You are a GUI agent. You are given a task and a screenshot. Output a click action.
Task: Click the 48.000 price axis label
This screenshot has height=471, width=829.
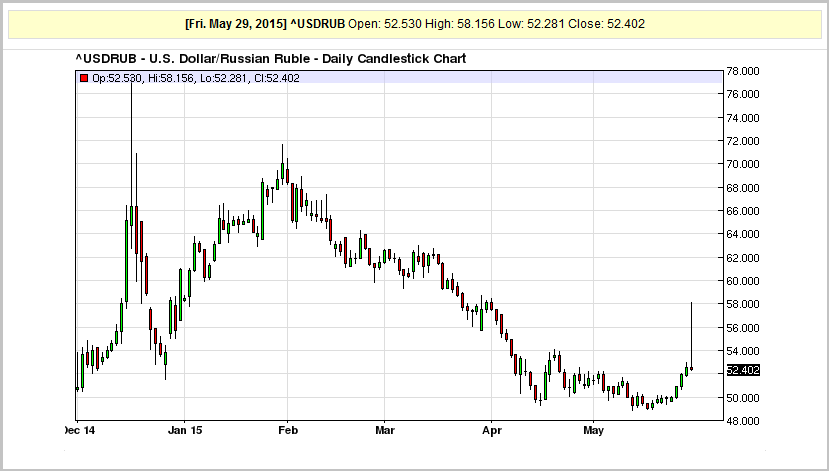tap(743, 421)
